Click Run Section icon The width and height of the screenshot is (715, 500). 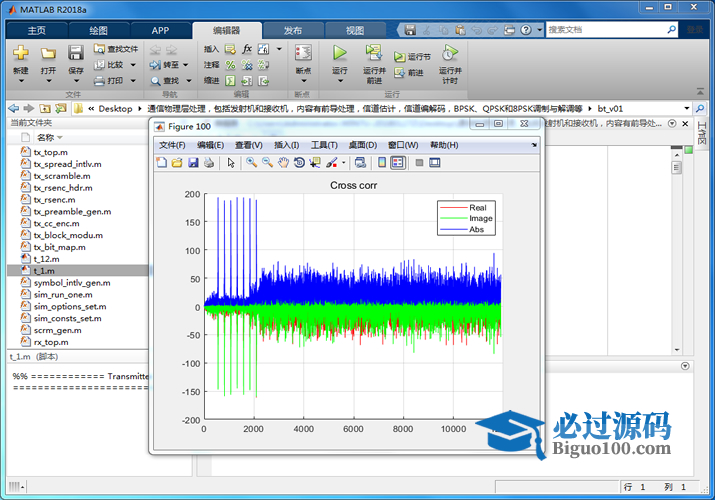point(399,57)
